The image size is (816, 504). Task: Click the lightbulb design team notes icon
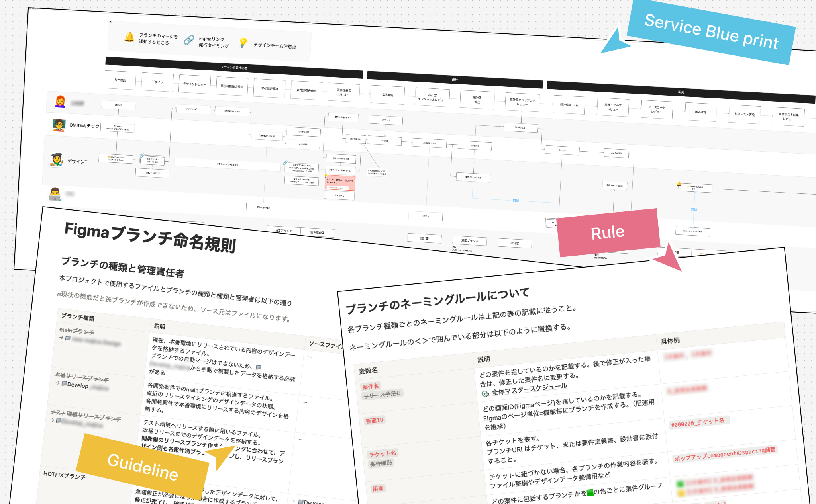click(x=243, y=42)
